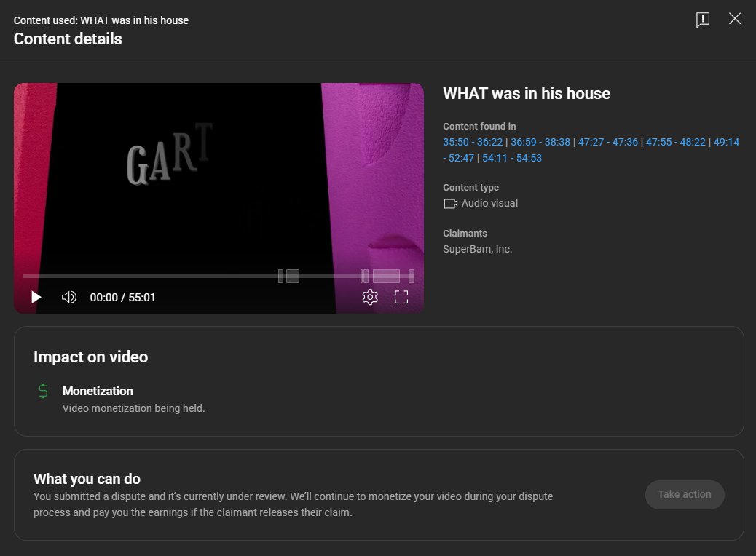Select the last claimed segment marker

[412, 276]
